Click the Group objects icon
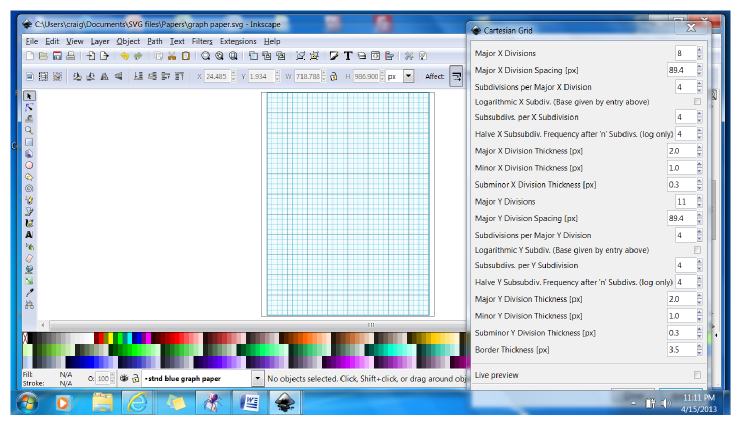 (x=300, y=56)
